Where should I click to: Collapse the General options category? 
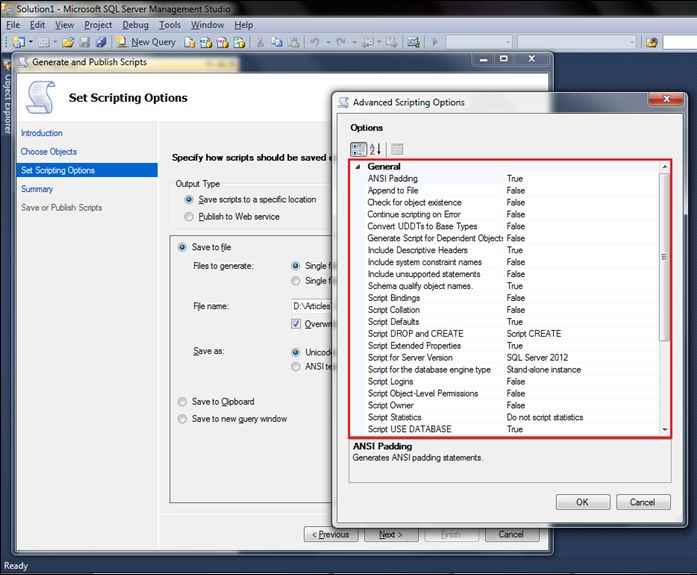coord(358,167)
